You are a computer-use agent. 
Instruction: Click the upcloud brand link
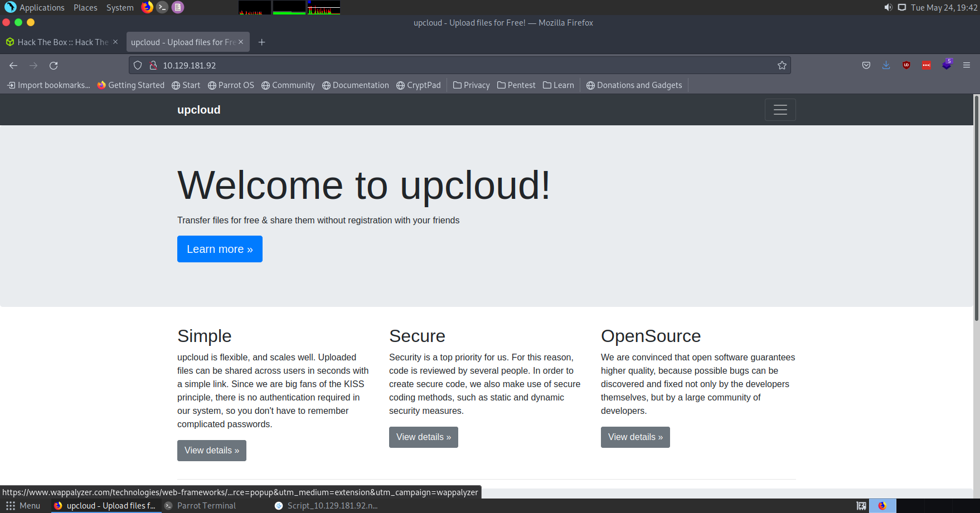point(199,110)
